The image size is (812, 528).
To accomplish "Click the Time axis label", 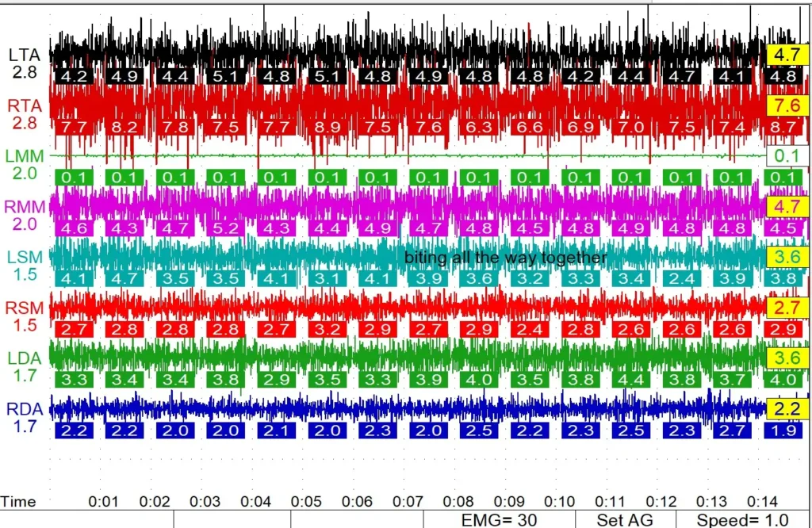I will pyautogui.click(x=18, y=502).
